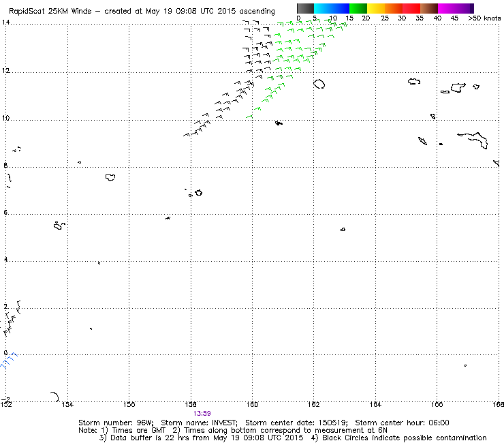Click the '>50 knots' legend label
Screen dimensions: 504x443
coord(484,18)
